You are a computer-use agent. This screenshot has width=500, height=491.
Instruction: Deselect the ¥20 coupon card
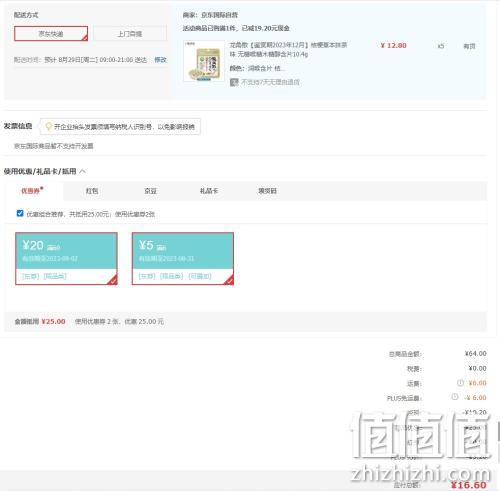tap(66, 259)
